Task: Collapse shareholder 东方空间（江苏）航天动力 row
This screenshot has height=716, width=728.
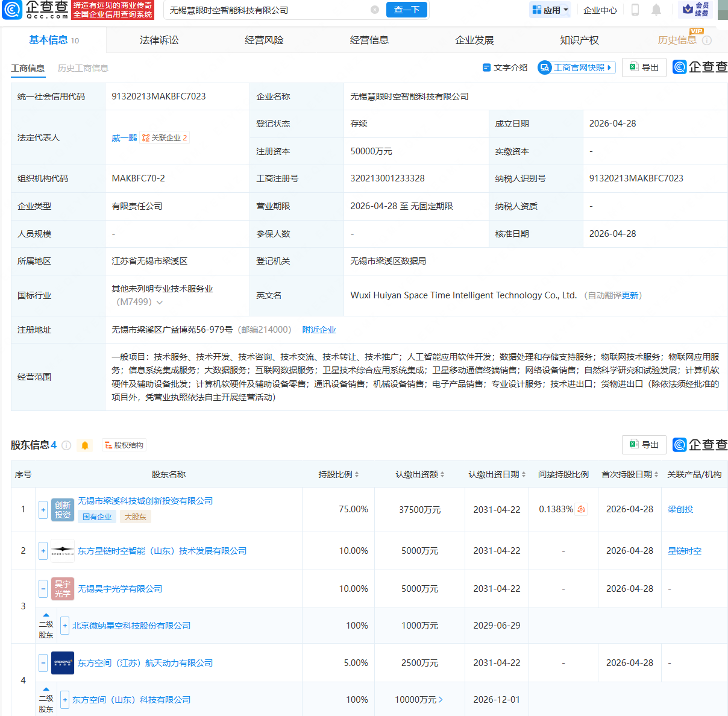Action: [x=43, y=663]
